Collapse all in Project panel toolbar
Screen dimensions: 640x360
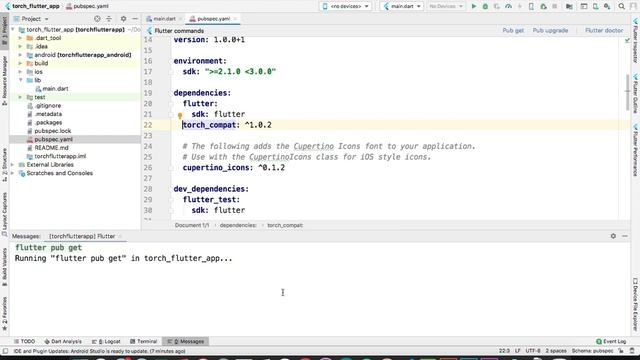point(109,19)
